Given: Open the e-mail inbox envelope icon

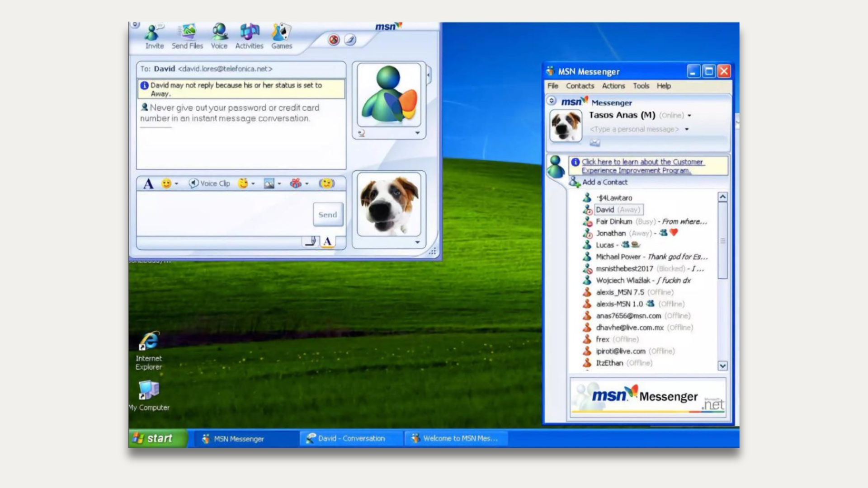Looking at the screenshot, I should point(594,143).
